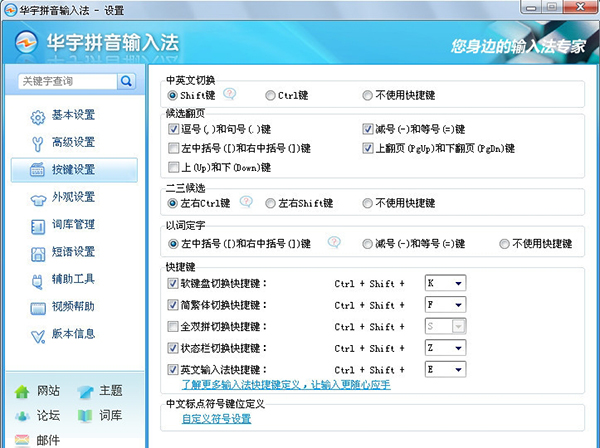
Task: Open 自定义符号设置 link
Action: pyautogui.click(x=216, y=419)
